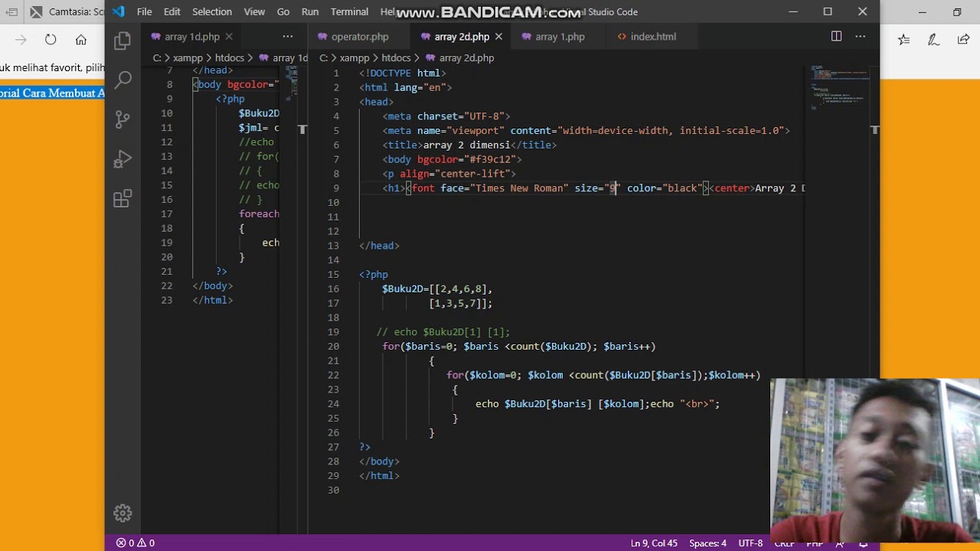Click C: in right editor breadcrumb
The height and width of the screenshot is (551, 980).
point(324,58)
